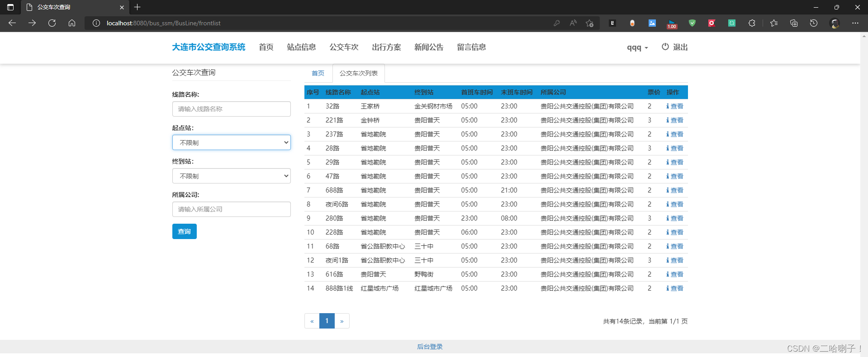Open 公交车次 navigation item
The height and width of the screenshot is (357, 868).
pyautogui.click(x=344, y=47)
